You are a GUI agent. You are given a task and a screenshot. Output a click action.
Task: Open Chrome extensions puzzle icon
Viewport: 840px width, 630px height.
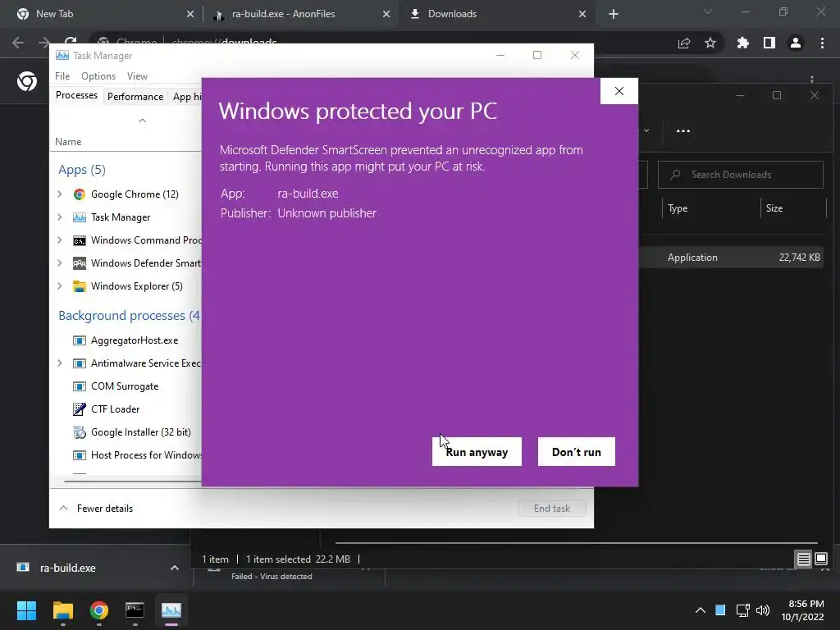tap(742, 43)
